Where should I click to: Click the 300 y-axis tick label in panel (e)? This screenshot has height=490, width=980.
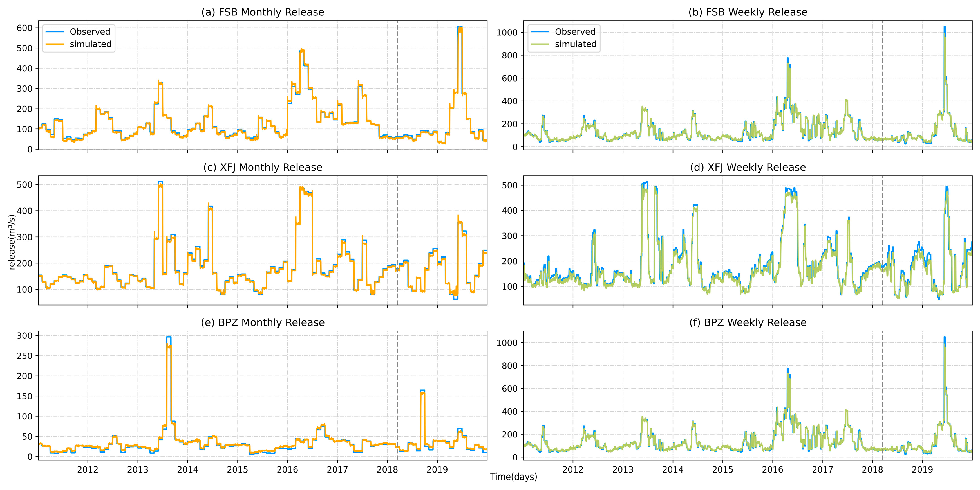(24, 335)
